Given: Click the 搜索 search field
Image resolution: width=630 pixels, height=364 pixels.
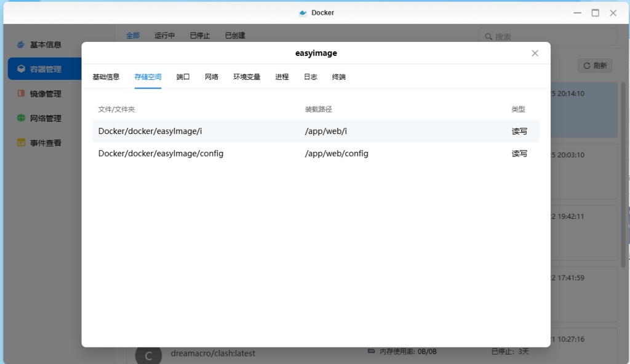Looking at the screenshot, I should pos(548,36).
